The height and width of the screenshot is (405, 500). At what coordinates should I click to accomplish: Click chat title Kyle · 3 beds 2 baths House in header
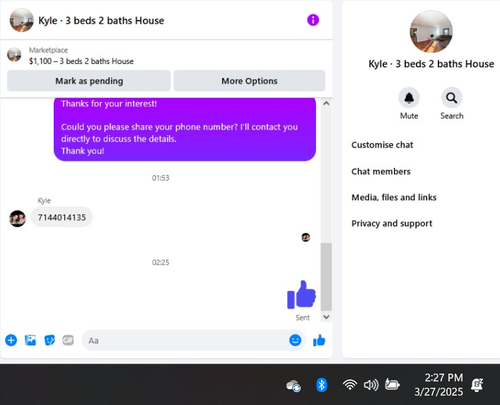[101, 21]
